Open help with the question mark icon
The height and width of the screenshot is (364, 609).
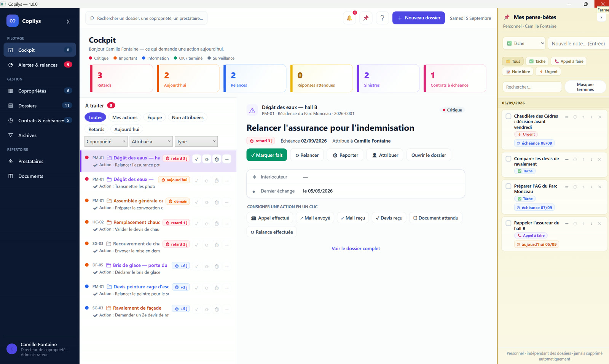(x=382, y=18)
